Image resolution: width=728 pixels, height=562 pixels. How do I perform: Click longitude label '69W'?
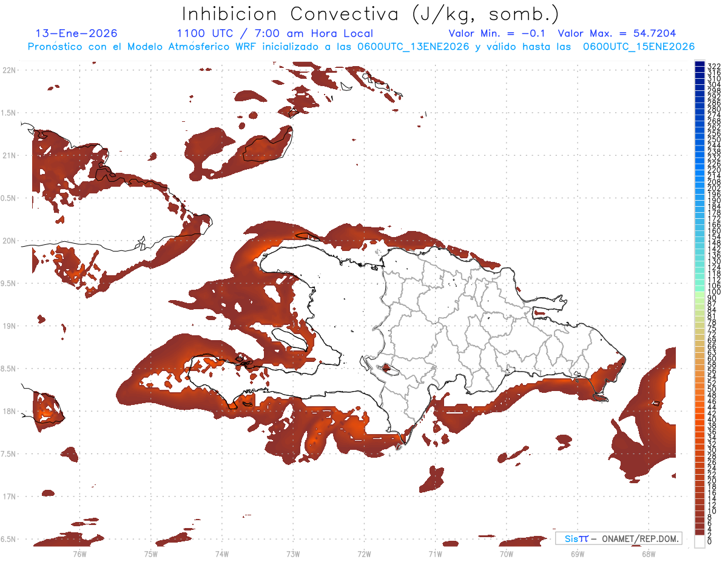[x=577, y=554]
